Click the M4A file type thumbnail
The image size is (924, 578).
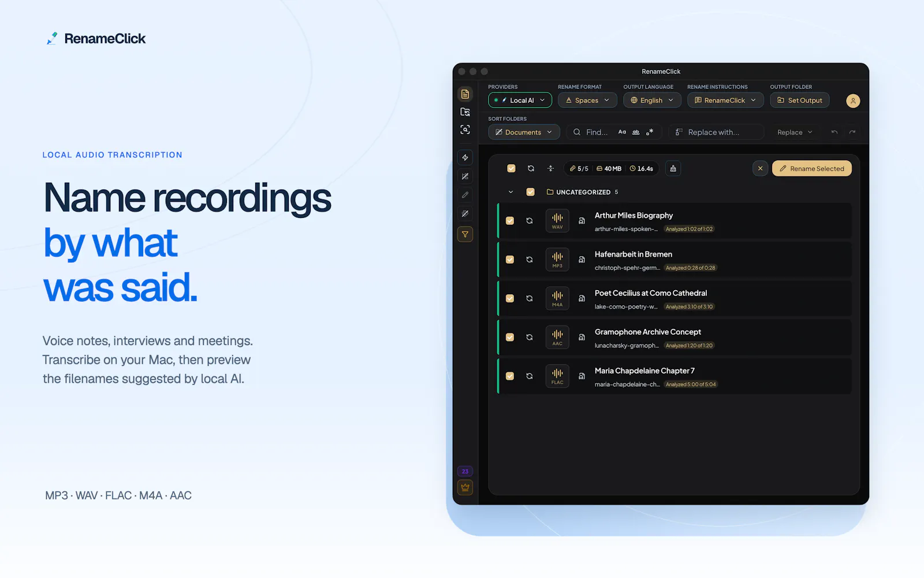pyautogui.click(x=557, y=298)
